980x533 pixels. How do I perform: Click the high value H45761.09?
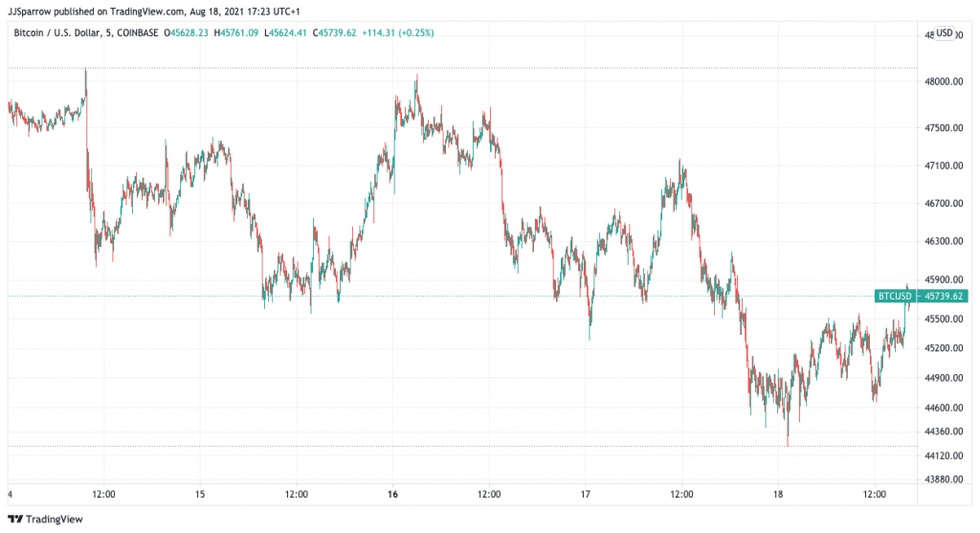tap(240, 33)
